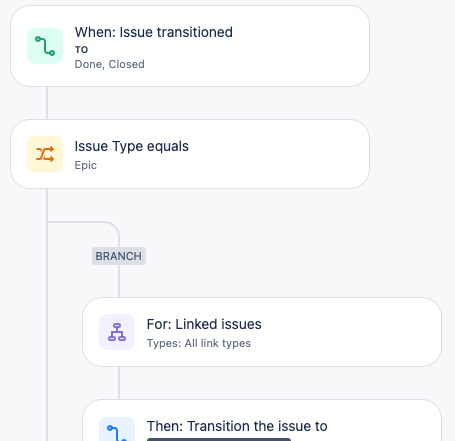The height and width of the screenshot is (441, 455).
Task: Click the BRANCH label tag
Action: click(119, 256)
